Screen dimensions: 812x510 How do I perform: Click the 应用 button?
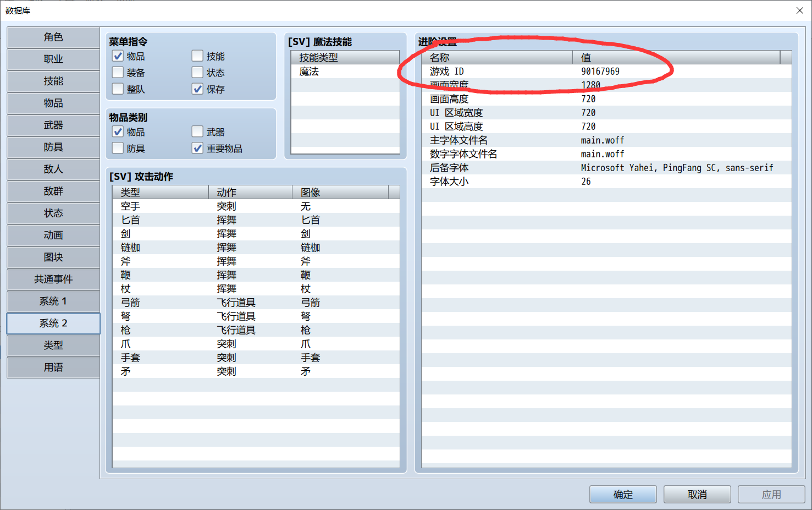(x=771, y=495)
